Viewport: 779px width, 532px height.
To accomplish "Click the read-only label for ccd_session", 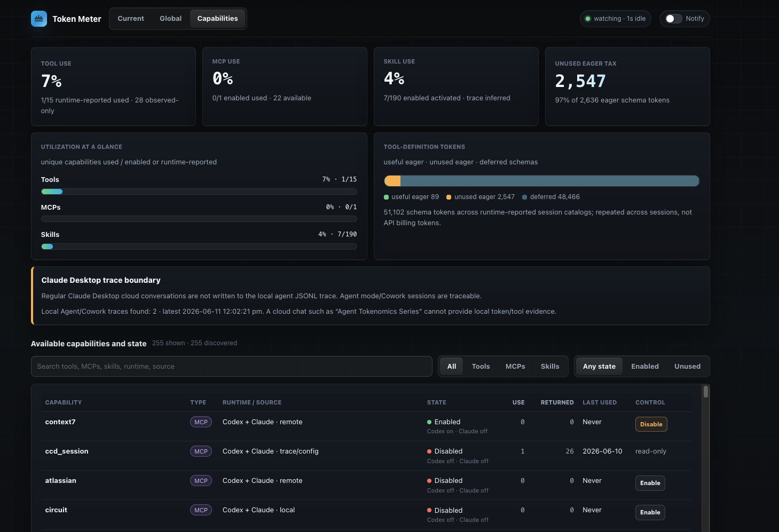I will (651, 451).
